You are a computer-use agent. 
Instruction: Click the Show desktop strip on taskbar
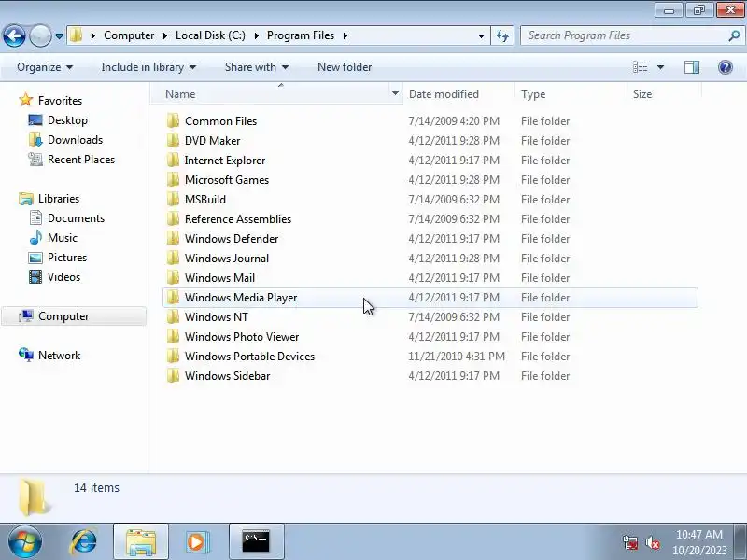tap(741, 542)
